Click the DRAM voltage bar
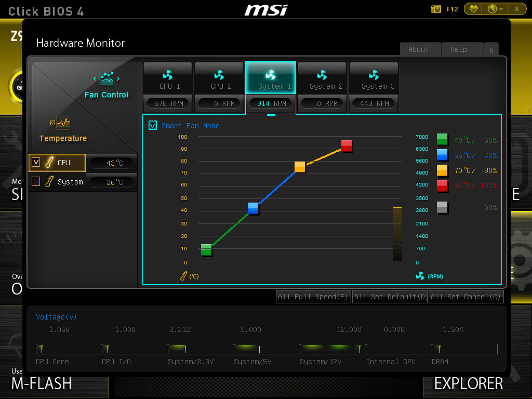The height and width of the screenshot is (399, 532). (x=436, y=349)
